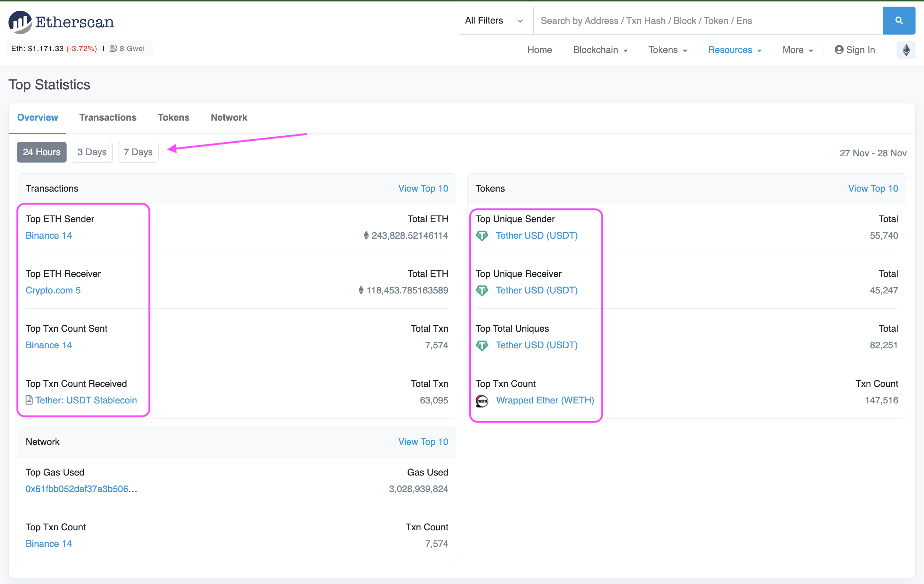924x584 pixels.
Task: Open View Top 10 for Transactions
Action: pyautogui.click(x=423, y=188)
